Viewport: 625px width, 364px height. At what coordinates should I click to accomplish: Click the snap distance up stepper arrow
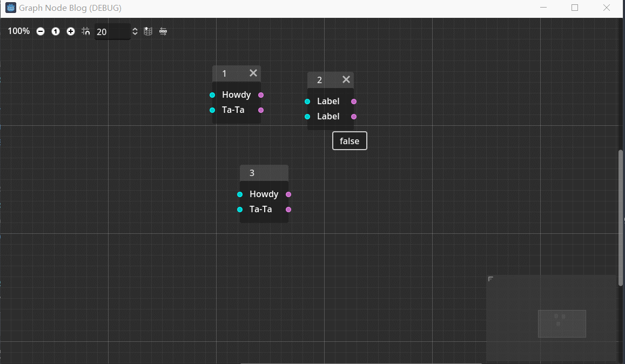tap(135, 29)
